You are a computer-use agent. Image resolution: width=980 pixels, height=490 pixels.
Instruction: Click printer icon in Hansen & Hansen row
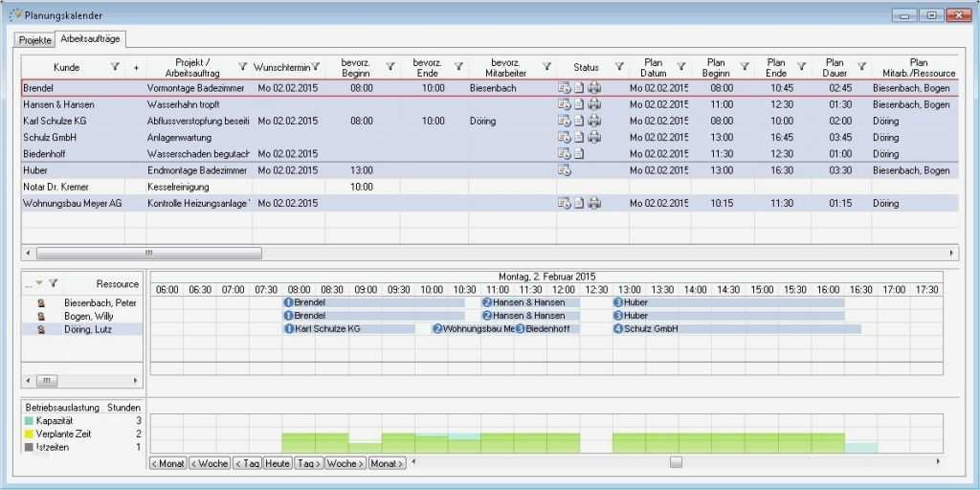point(594,104)
